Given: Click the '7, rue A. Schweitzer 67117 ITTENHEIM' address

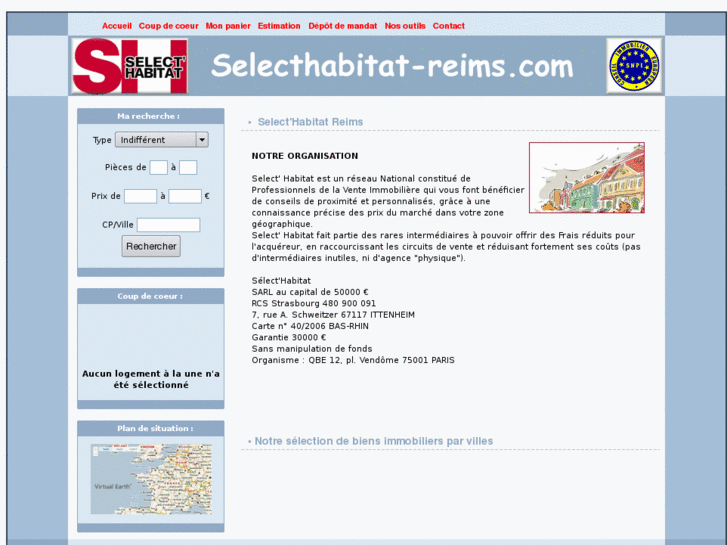Looking at the screenshot, I should pyautogui.click(x=333, y=315).
